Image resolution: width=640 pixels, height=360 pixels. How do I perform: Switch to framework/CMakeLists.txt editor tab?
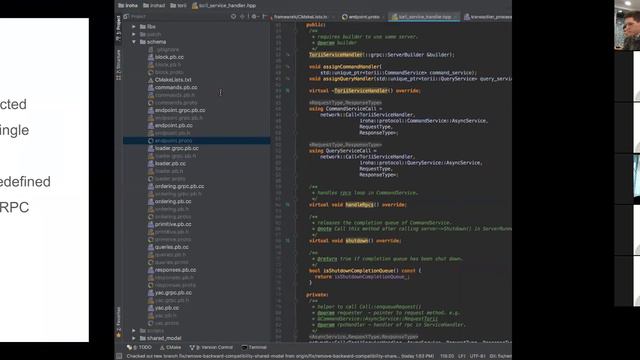(301, 17)
